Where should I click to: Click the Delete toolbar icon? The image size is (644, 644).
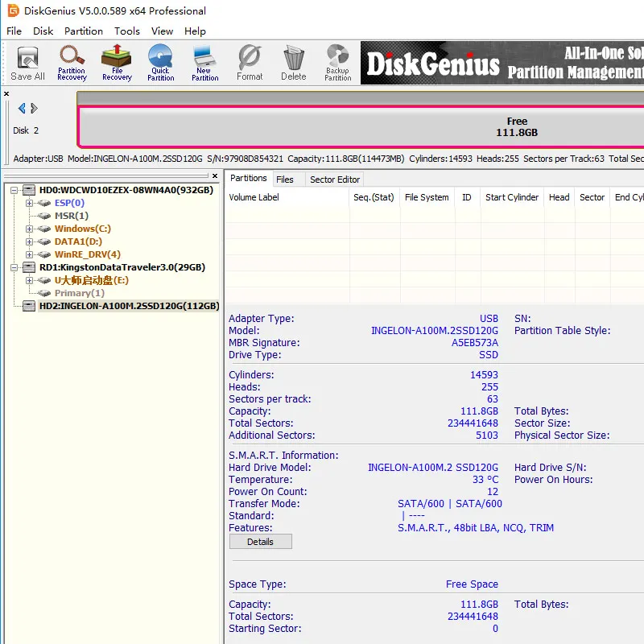pyautogui.click(x=294, y=63)
